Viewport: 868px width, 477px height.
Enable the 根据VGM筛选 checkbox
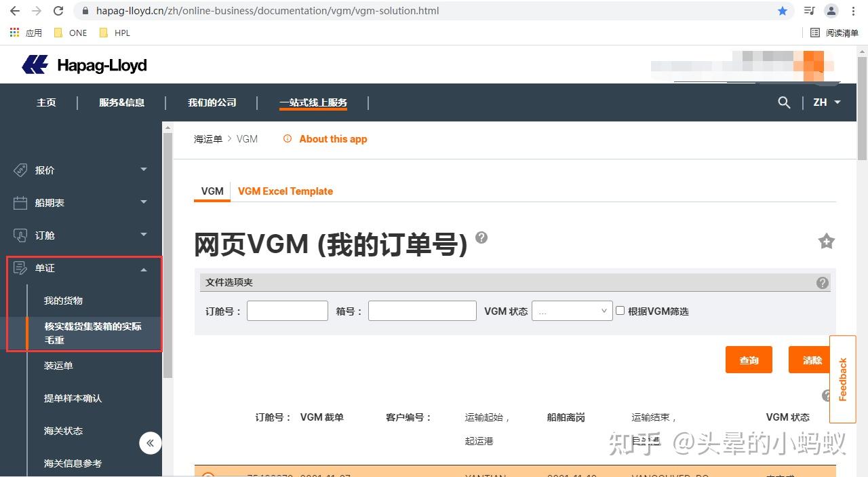(x=620, y=310)
